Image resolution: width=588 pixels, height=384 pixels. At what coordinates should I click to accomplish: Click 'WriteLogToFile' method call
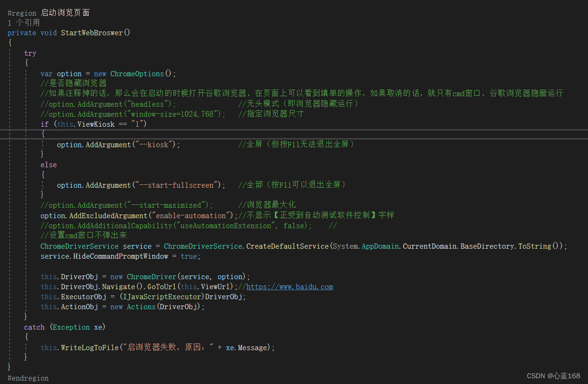coord(90,348)
